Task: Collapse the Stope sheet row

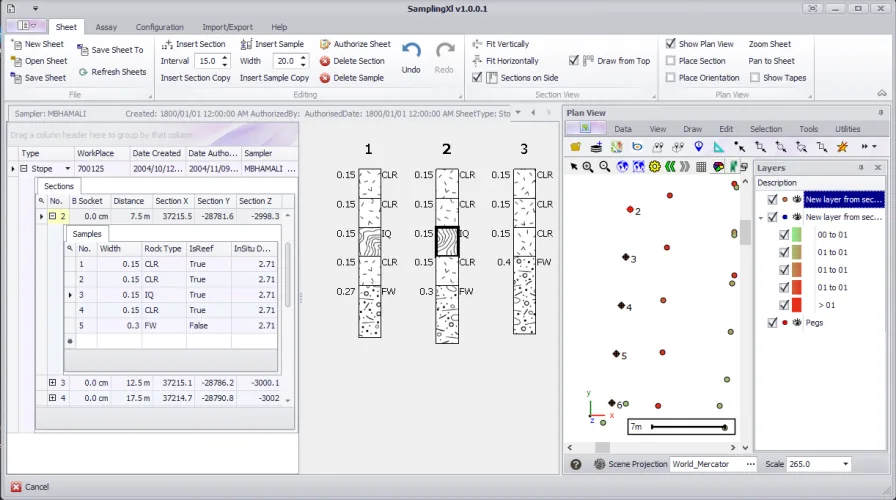Action: tap(24, 169)
